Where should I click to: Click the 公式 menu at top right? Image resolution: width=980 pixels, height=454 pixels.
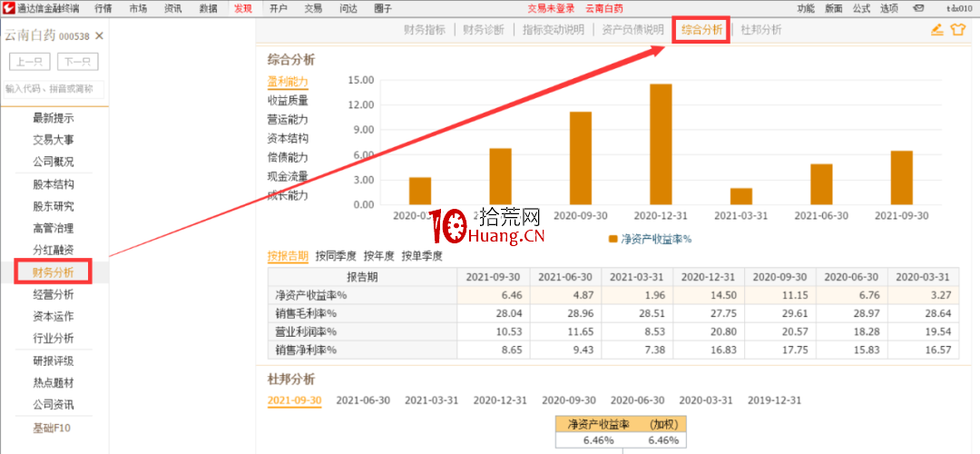coord(861,9)
